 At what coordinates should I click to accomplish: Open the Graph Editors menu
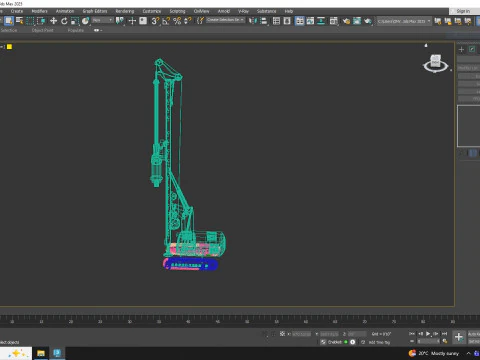95,11
